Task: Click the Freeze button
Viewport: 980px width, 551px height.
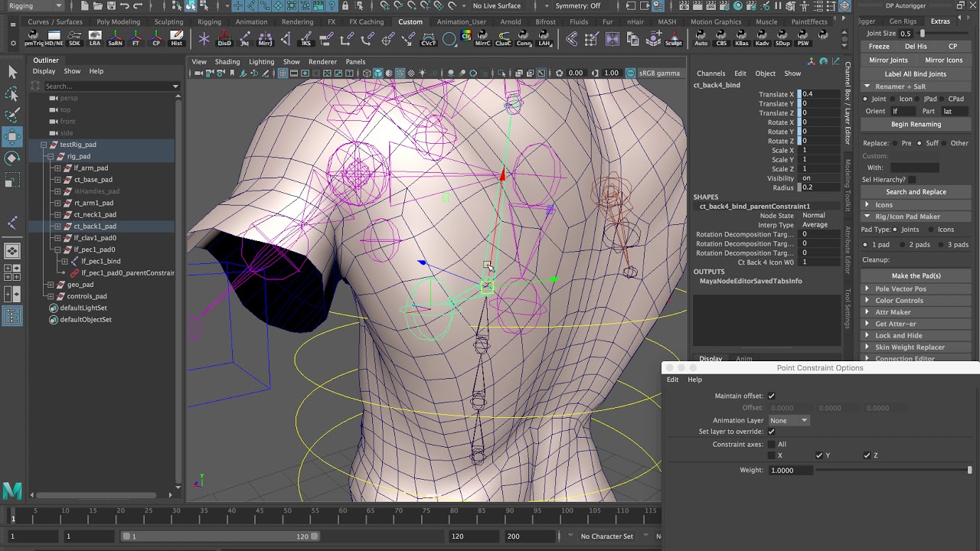Action: pos(879,46)
